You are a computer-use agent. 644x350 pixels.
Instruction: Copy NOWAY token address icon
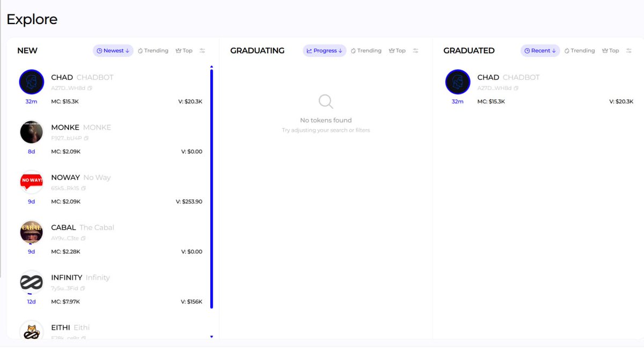(84, 188)
